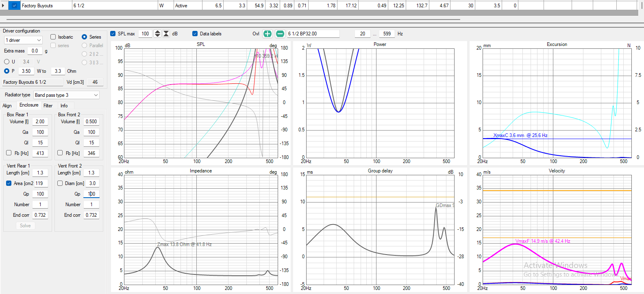Click Vent Front 2 End corr field
The height and width of the screenshot is (294, 644).
(91, 215)
